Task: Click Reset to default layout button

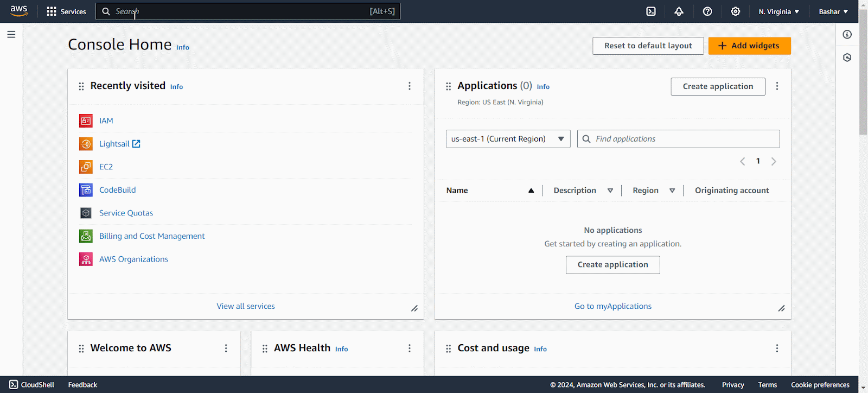Action: [648, 46]
